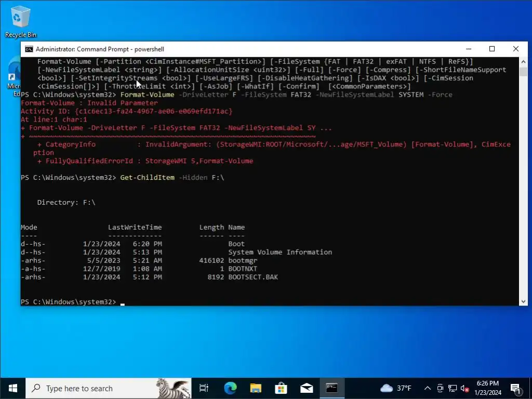Click the 8192 length value
This screenshot has width=532, height=399.
216,277
